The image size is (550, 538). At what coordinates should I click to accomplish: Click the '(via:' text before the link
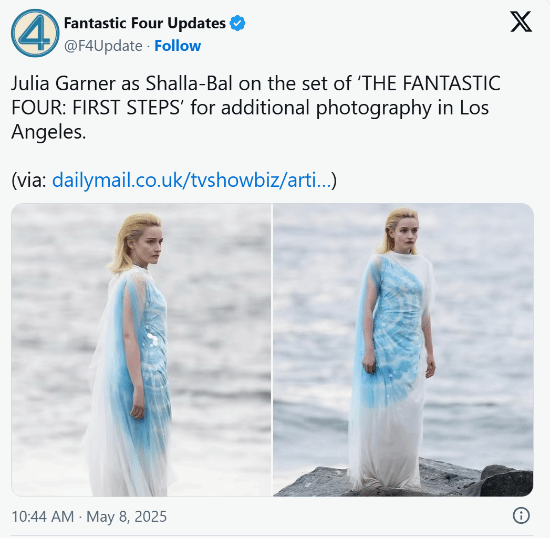[x=29, y=181]
